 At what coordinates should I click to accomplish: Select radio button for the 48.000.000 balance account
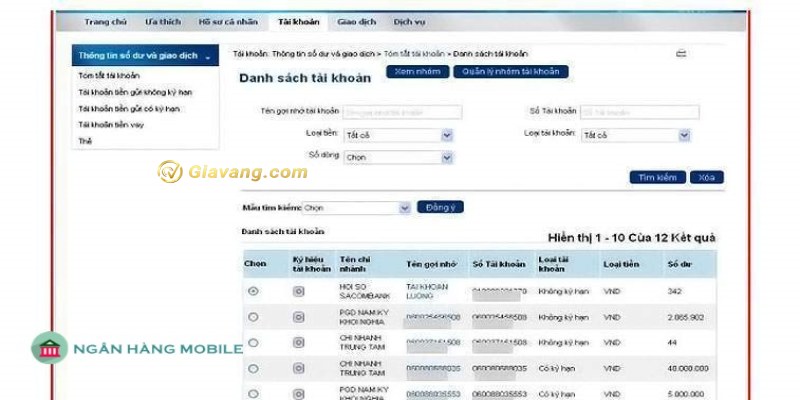point(253,368)
